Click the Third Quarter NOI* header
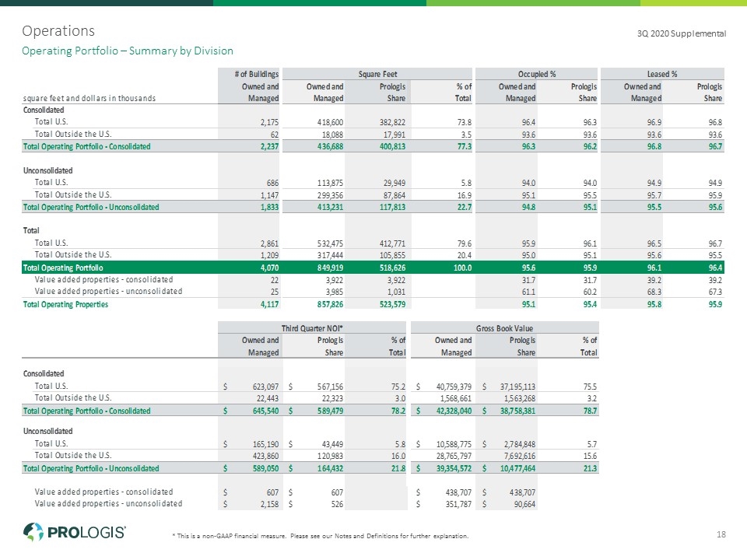The width and height of the screenshot is (747, 560). (312, 328)
